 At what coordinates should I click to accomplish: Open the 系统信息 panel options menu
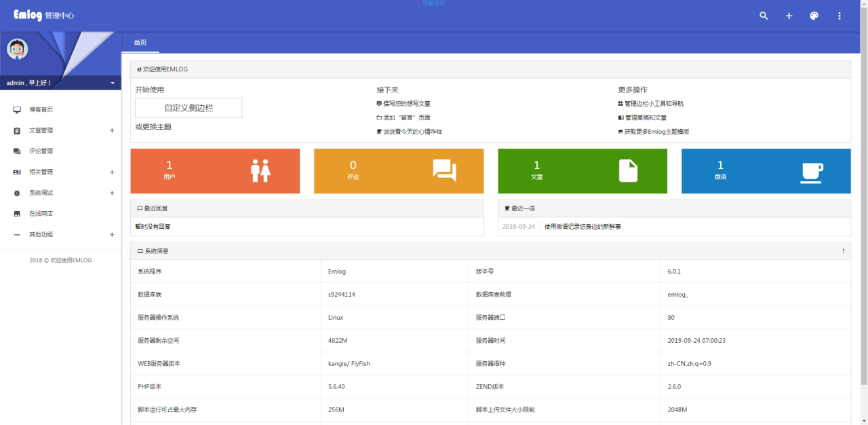point(843,251)
